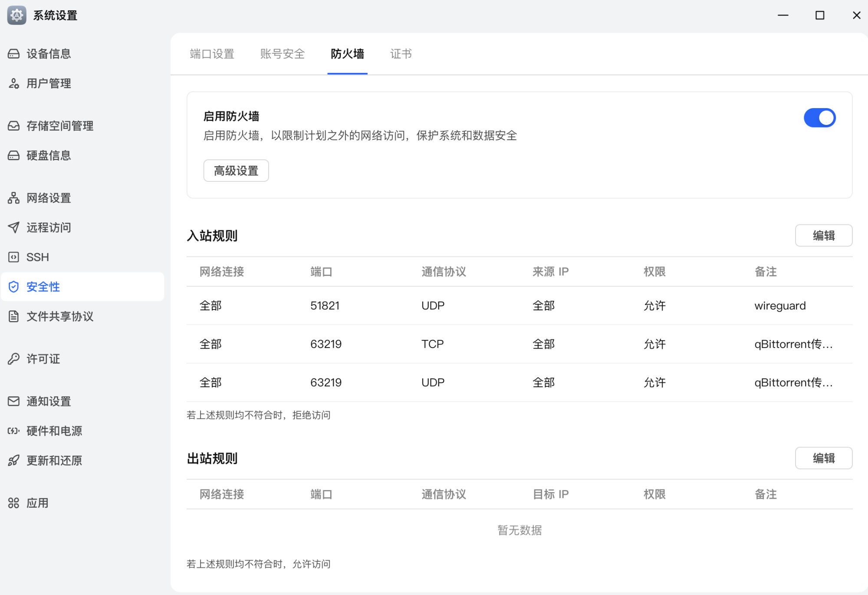
Task: Go to the 证书 tab
Action: coord(401,54)
